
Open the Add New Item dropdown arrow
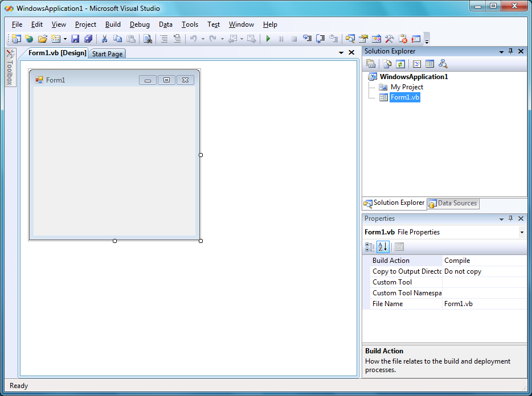pos(65,39)
